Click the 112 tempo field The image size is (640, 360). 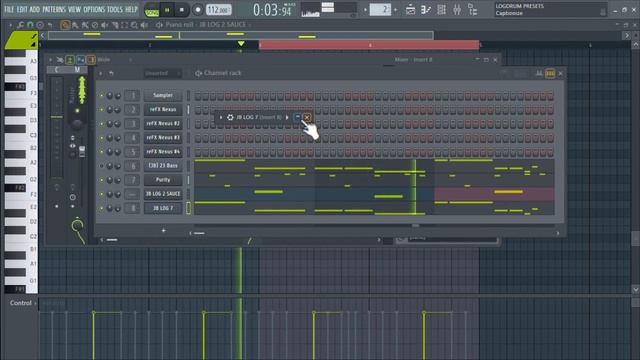point(218,9)
